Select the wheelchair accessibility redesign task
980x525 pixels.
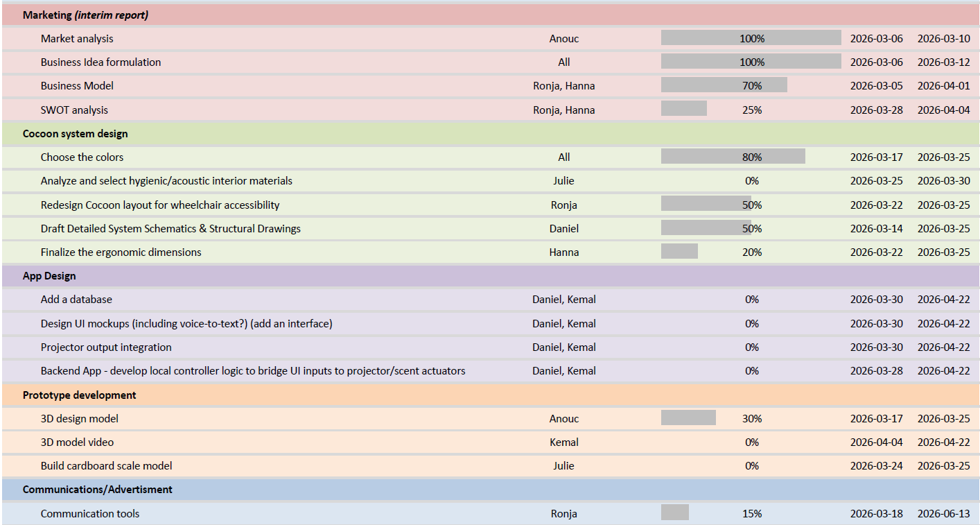coord(160,205)
